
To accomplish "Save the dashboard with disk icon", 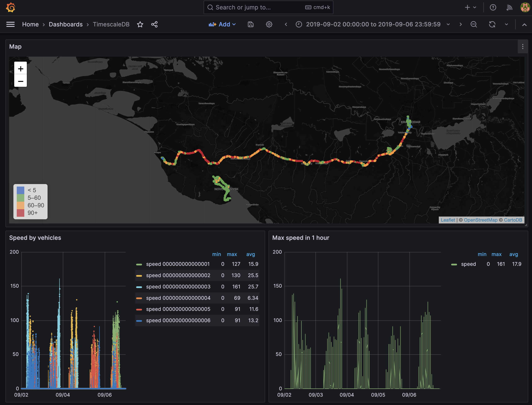I will 251,24.
